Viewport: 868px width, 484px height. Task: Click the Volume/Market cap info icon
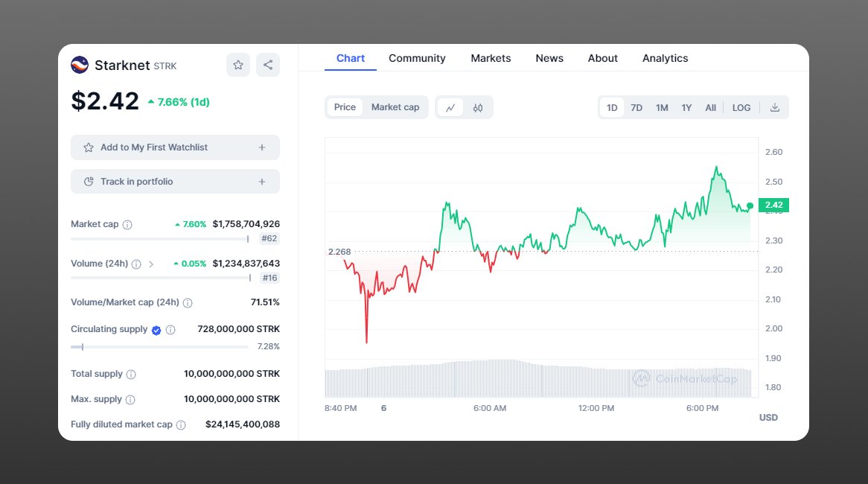pos(188,302)
